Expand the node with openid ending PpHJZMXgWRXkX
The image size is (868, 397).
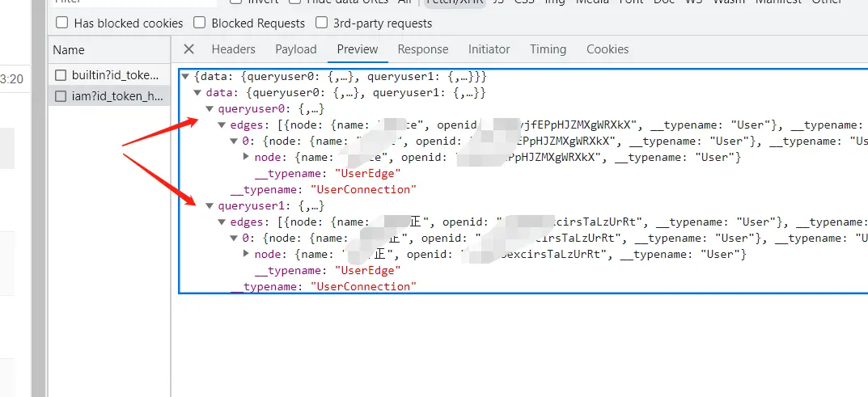point(247,157)
